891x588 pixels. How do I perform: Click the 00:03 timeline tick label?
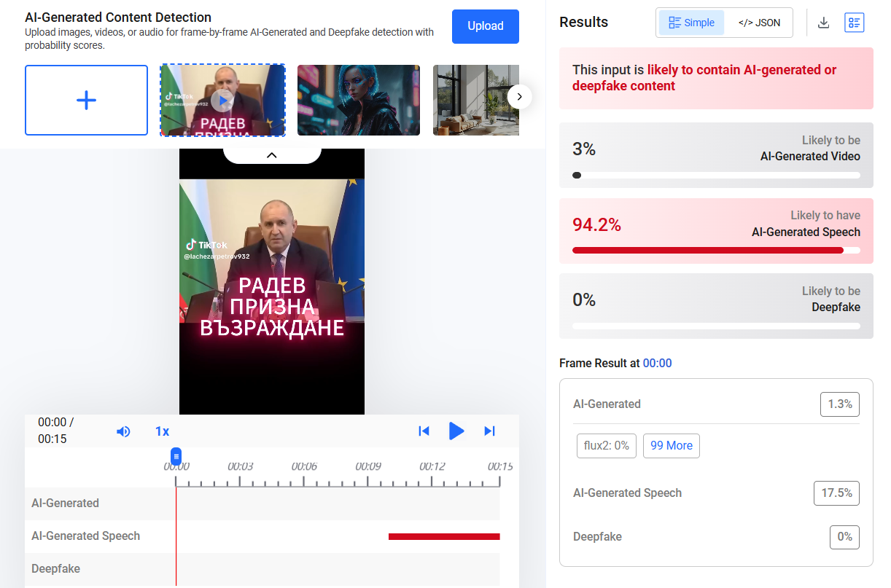coord(240,466)
